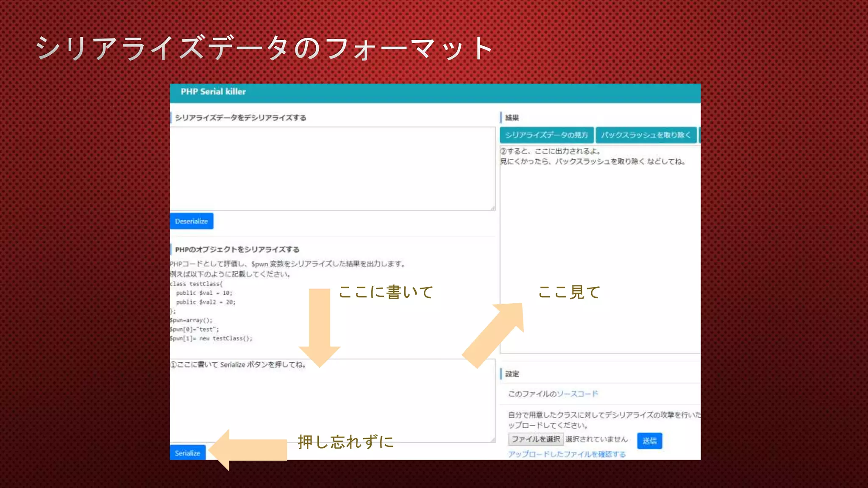
Task: Click the 設定 section heading
Action: (512, 374)
